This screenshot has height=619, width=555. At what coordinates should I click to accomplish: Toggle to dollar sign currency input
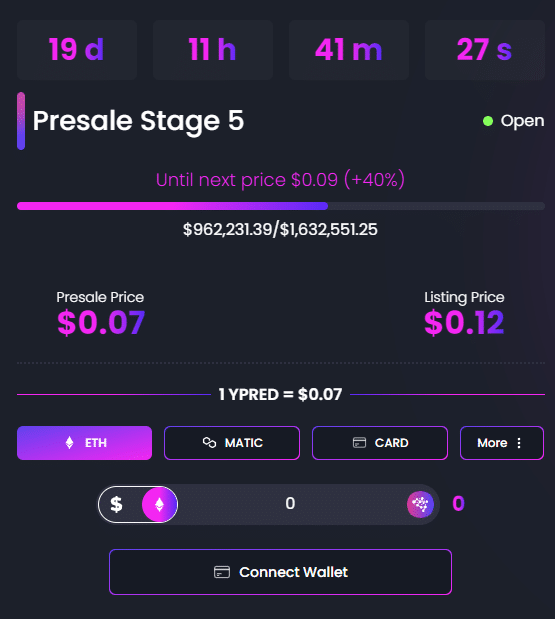pyautogui.click(x=116, y=504)
